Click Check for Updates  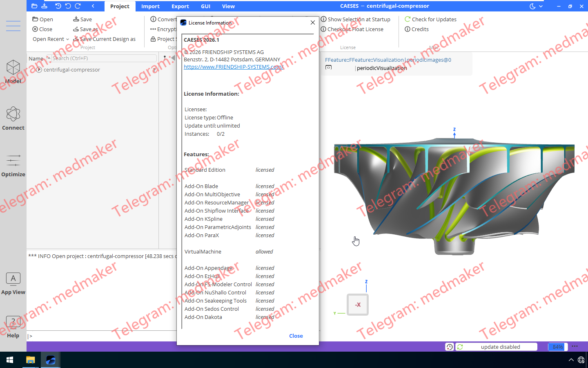430,19
